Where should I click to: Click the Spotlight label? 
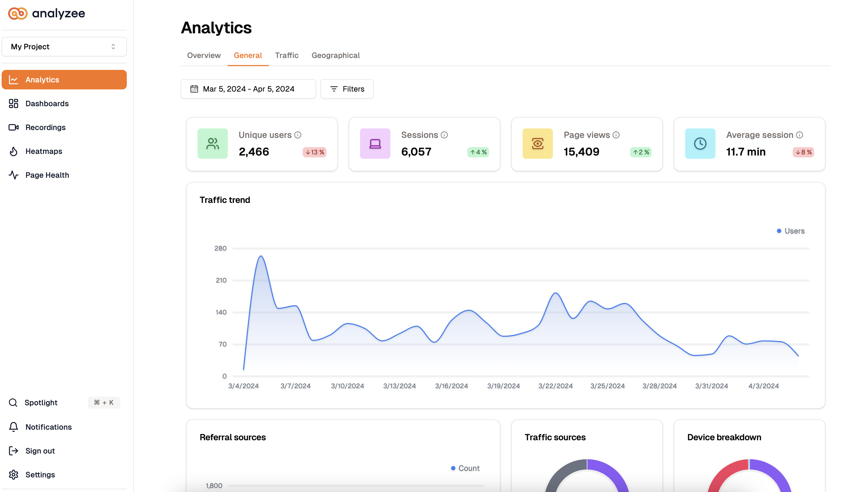click(x=41, y=402)
